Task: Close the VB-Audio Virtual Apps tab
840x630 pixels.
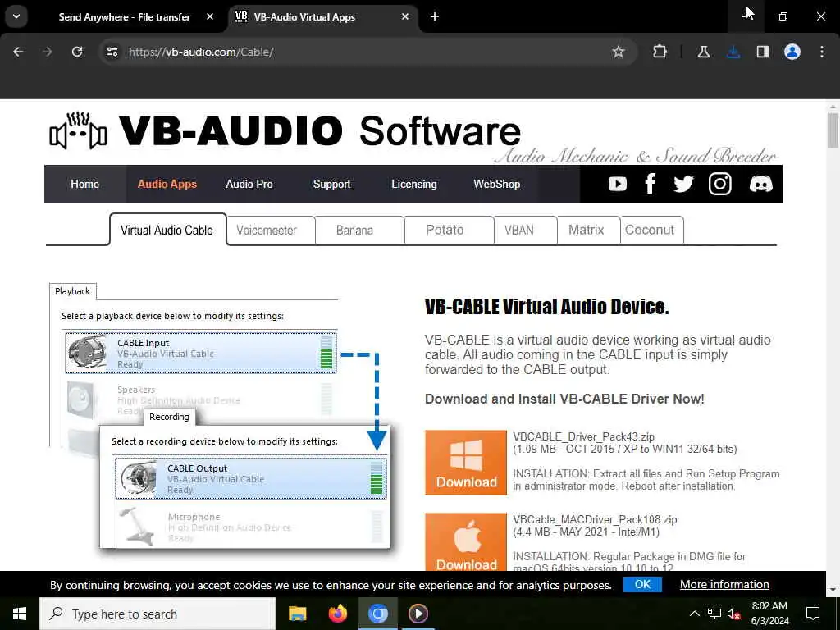Action: click(405, 16)
